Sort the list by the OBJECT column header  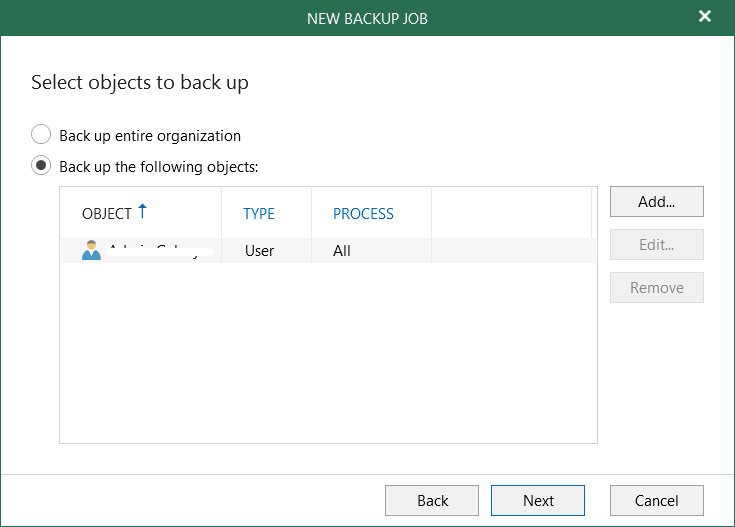click(x=107, y=214)
